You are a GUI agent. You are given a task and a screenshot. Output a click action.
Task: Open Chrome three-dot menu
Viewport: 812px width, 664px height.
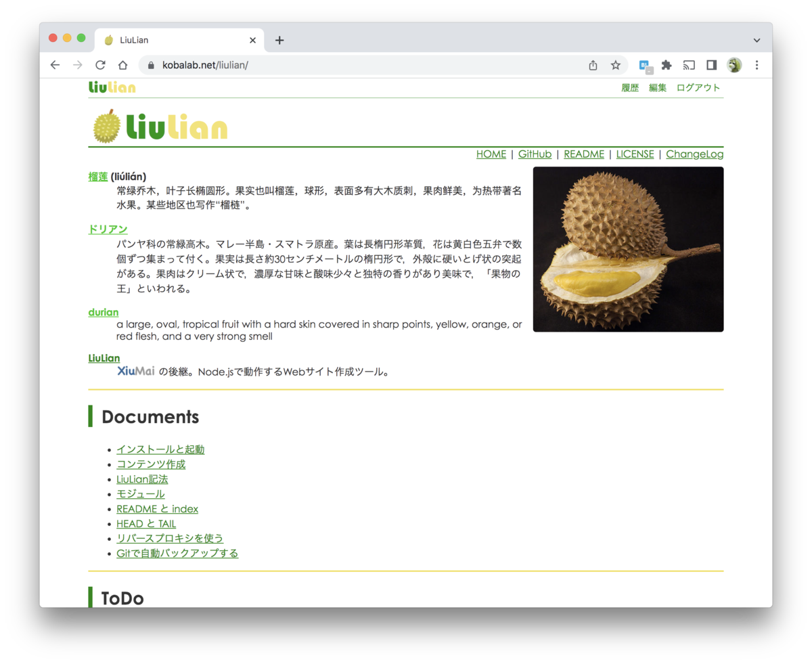click(757, 65)
